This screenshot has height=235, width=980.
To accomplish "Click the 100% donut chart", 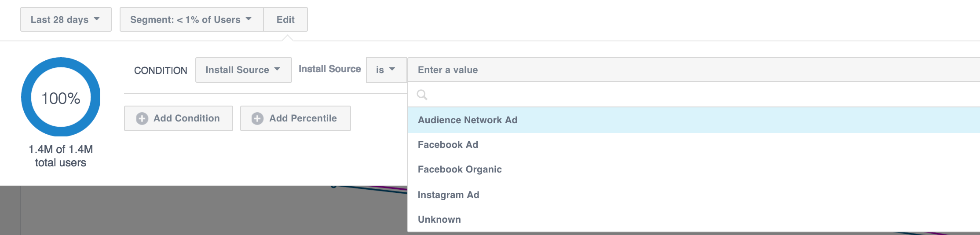I will pos(61,97).
